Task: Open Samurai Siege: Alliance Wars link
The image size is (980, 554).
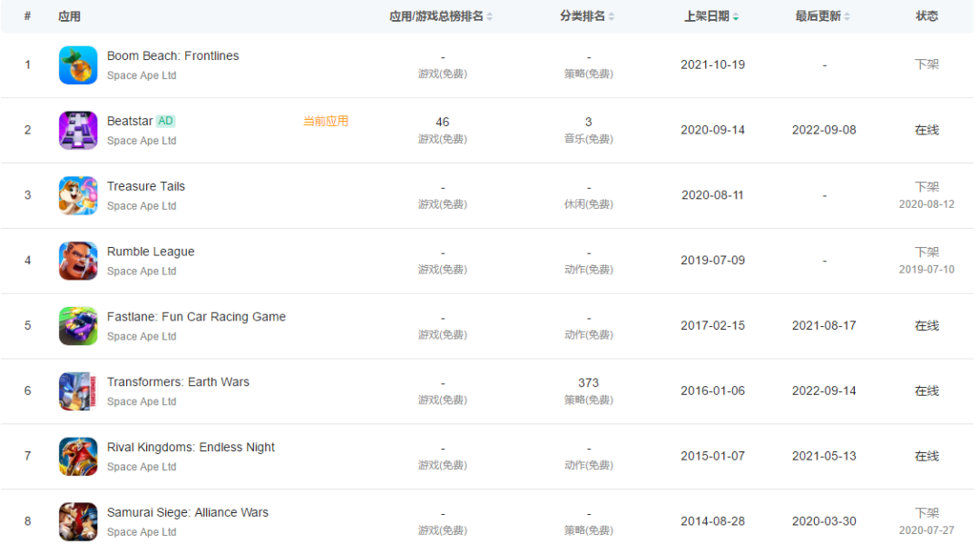Action: (x=188, y=512)
